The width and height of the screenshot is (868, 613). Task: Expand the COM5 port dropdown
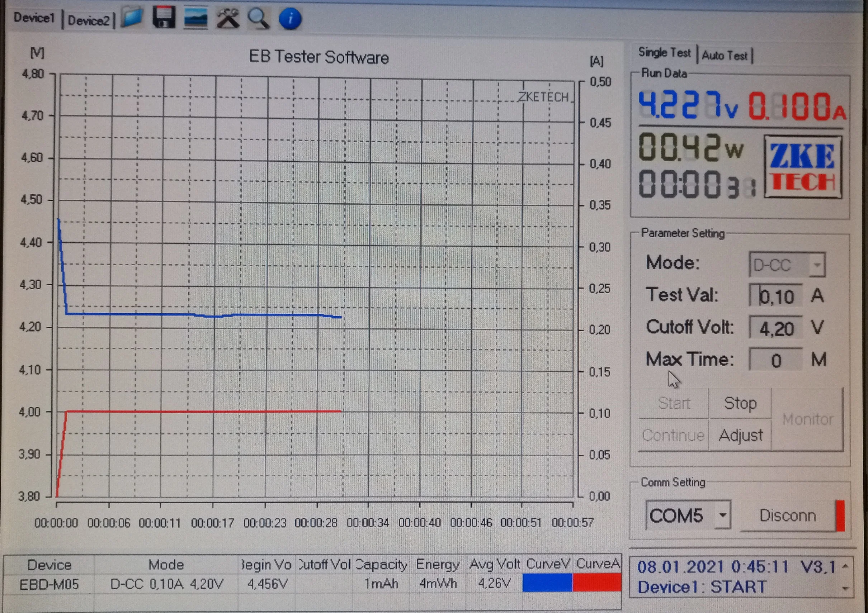pos(722,515)
